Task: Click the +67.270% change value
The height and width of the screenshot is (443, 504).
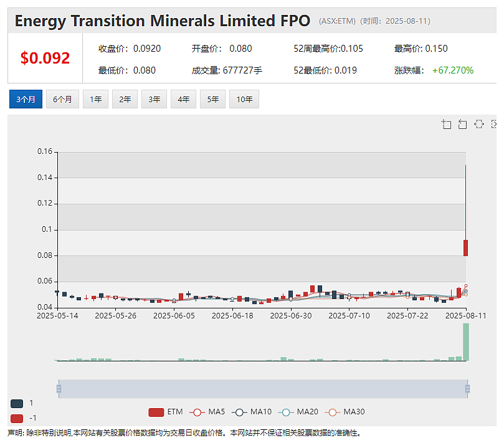Action: click(x=452, y=70)
